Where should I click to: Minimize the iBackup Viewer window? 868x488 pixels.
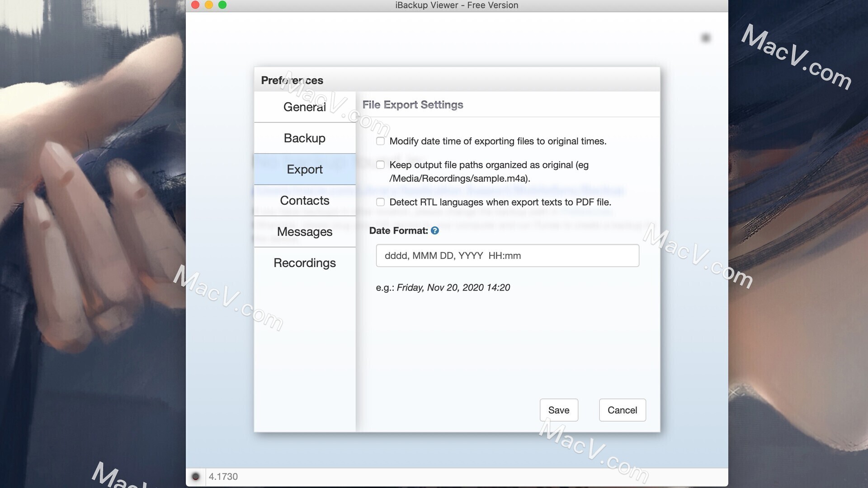click(x=208, y=5)
